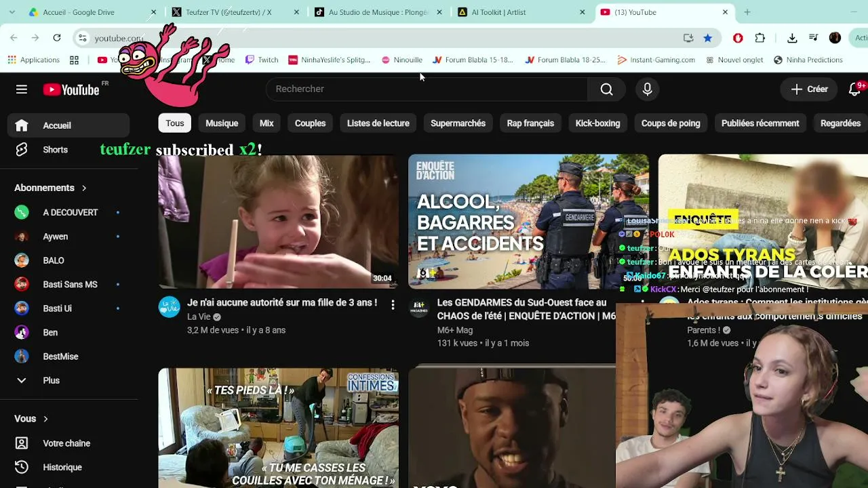Open the Ben subscription
This screenshot has height=488, width=868.
68,333
